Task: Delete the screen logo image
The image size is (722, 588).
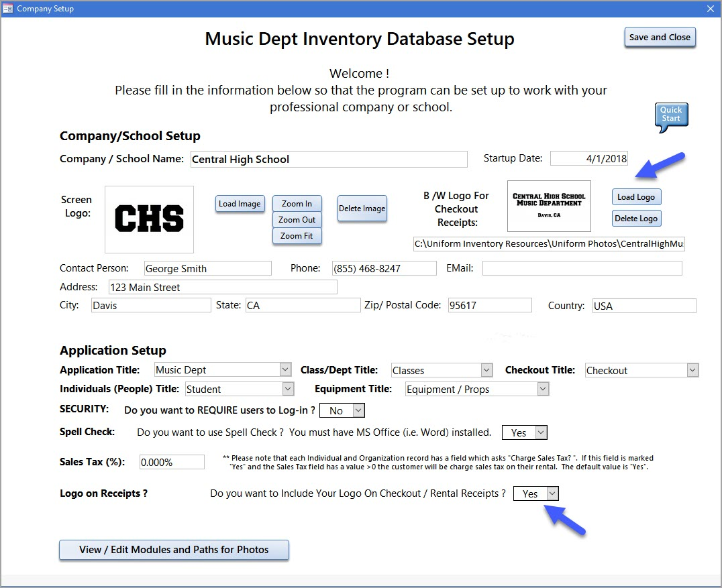Action: pos(362,209)
